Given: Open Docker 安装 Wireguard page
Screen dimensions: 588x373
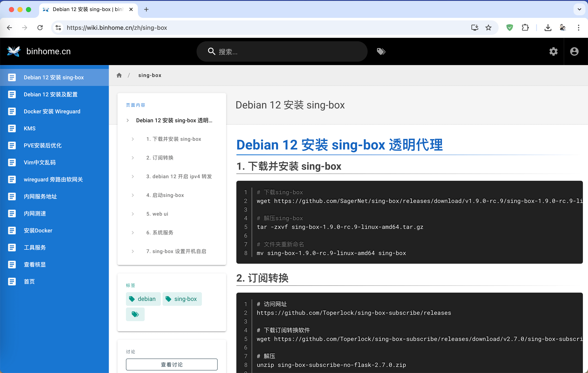Looking at the screenshot, I should 54,112.
